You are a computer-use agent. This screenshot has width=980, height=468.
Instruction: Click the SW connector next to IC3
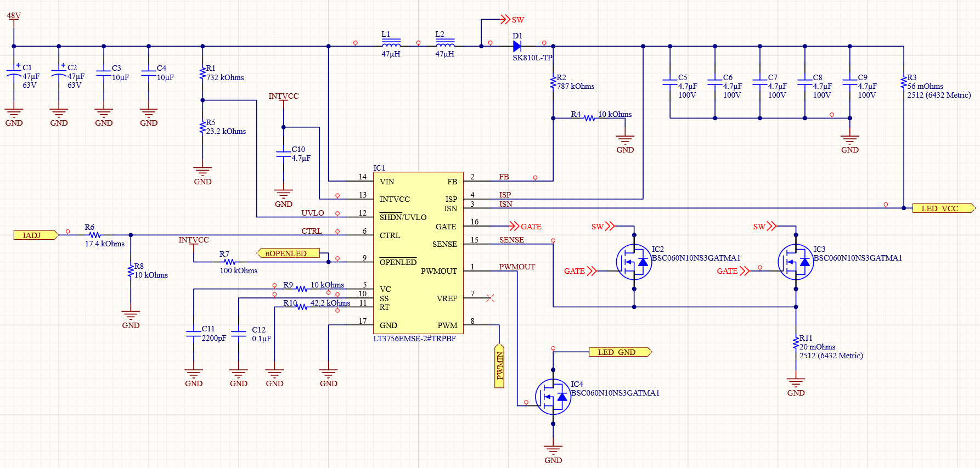[x=765, y=227]
